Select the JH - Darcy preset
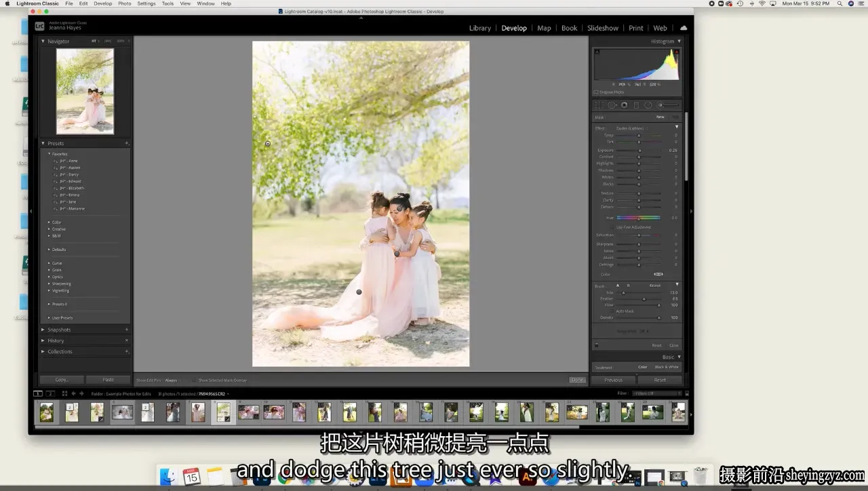 (68, 175)
